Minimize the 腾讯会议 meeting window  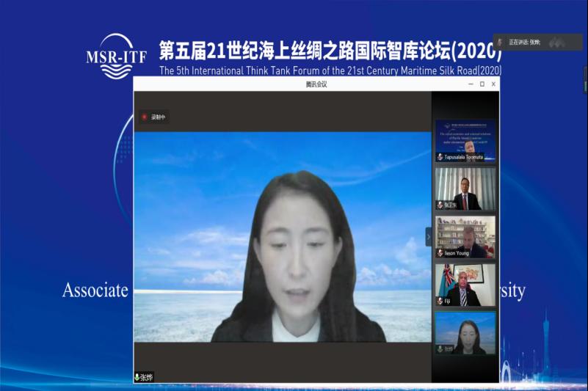(x=470, y=84)
